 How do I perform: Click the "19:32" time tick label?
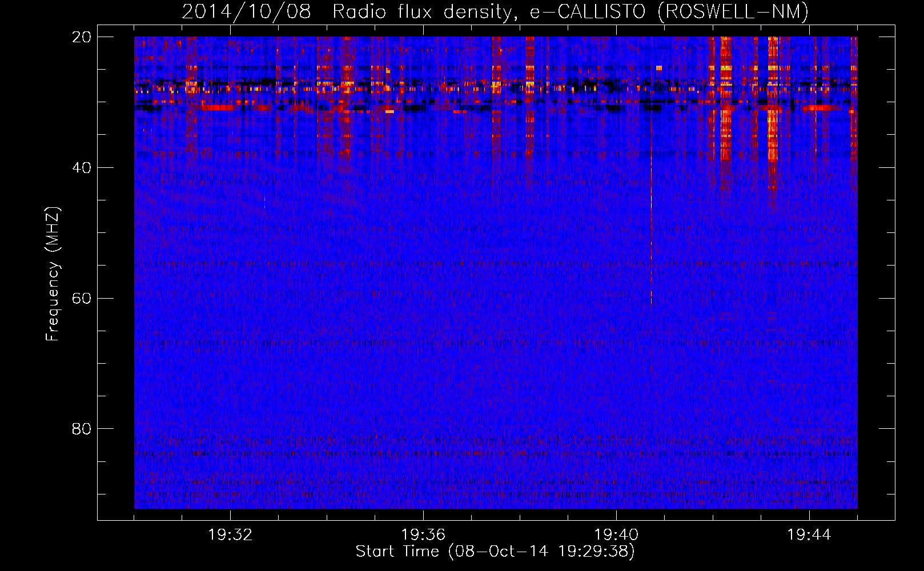(230, 535)
